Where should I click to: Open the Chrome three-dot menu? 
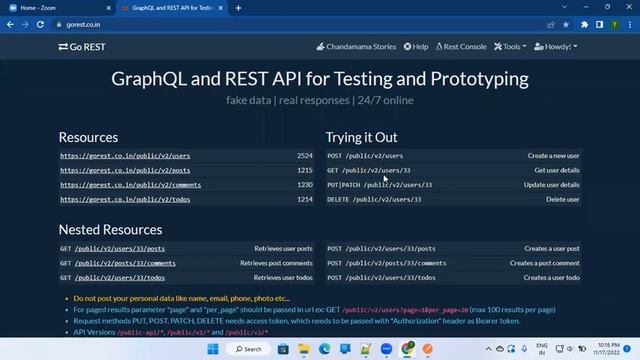pyautogui.click(x=630, y=24)
